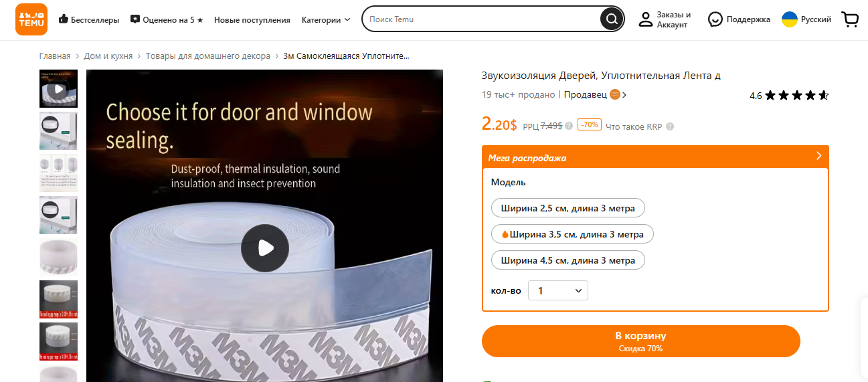Focus the Поиск Temu search field

coord(482,19)
